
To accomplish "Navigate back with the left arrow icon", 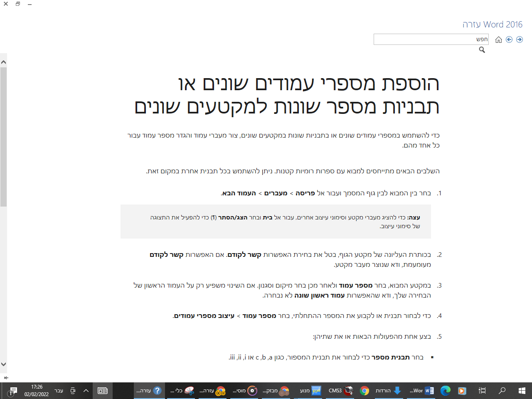I will [509, 40].
